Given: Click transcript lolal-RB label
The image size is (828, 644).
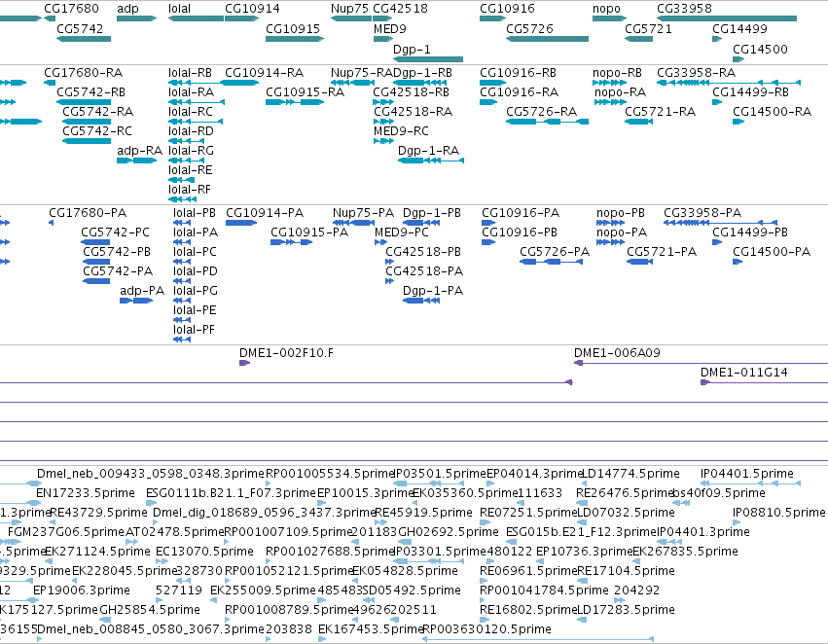Looking at the screenshot, I should click(x=190, y=72).
